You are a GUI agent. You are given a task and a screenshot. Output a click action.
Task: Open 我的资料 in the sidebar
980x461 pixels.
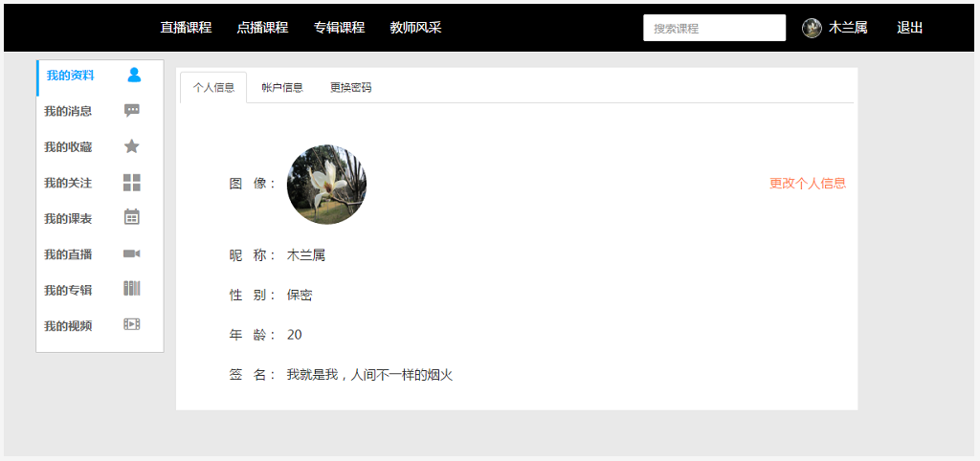point(70,76)
